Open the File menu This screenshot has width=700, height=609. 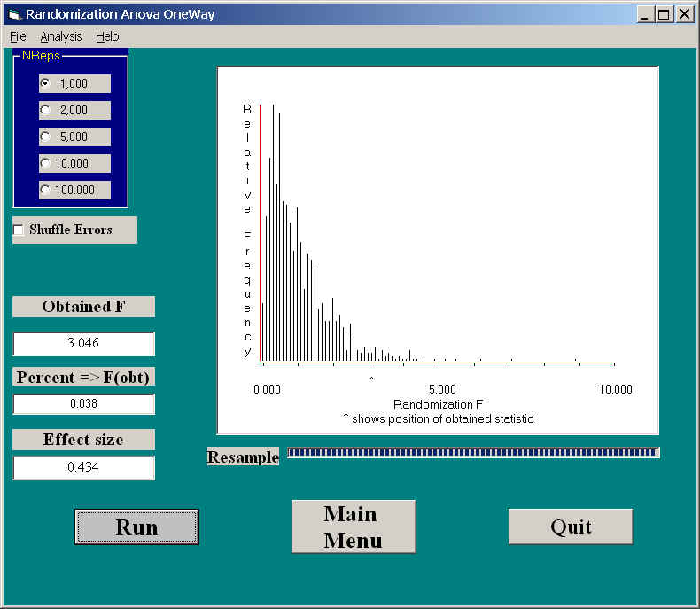[x=18, y=36]
